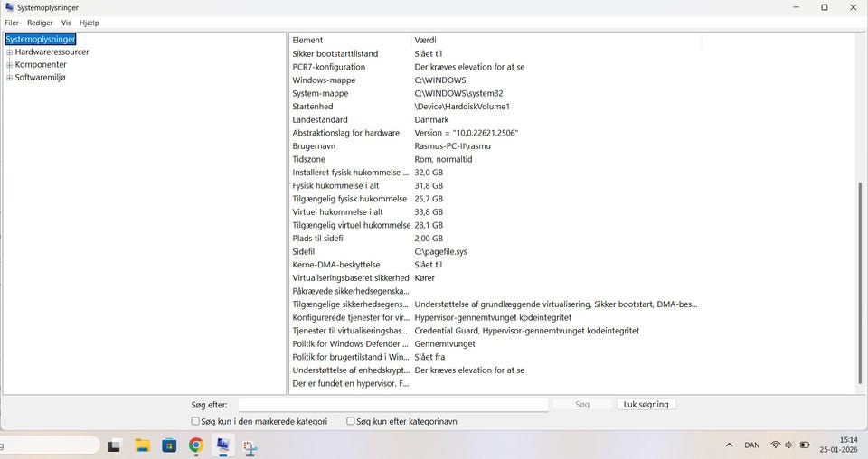Image resolution: width=868 pixels, height=459 pixels.
Task: Click the details pane vertical scrollbar
Action: pos(860,283)
